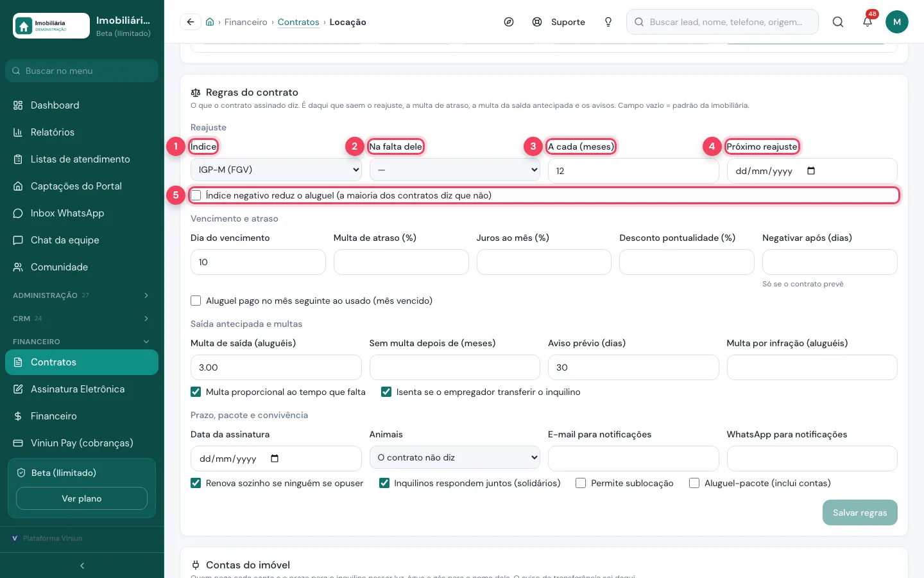
Task: Open the compass explore icon
Action: pyautogui.click(x=509, y=22)
